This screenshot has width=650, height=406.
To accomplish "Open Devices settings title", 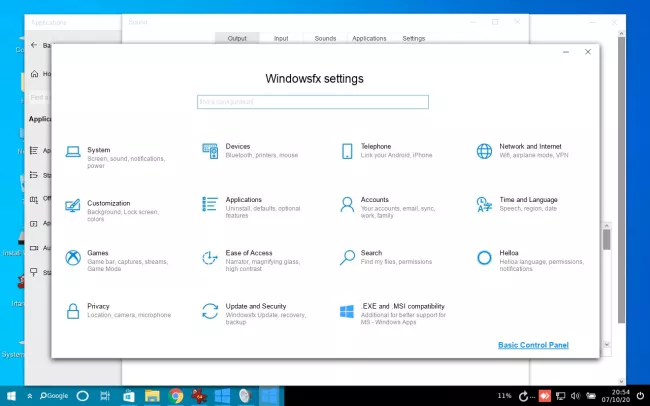I will coord(238,146).
